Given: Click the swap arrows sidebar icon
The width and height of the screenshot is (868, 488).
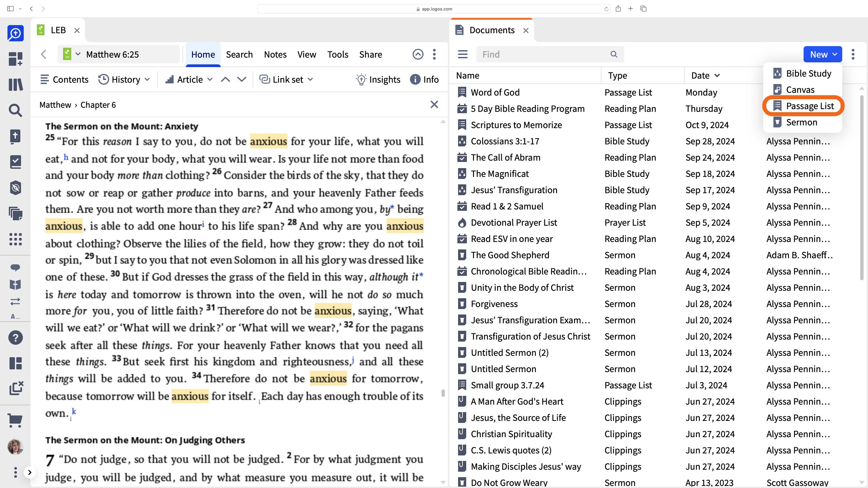Looking at the screenshot, I should click(16, 301).
